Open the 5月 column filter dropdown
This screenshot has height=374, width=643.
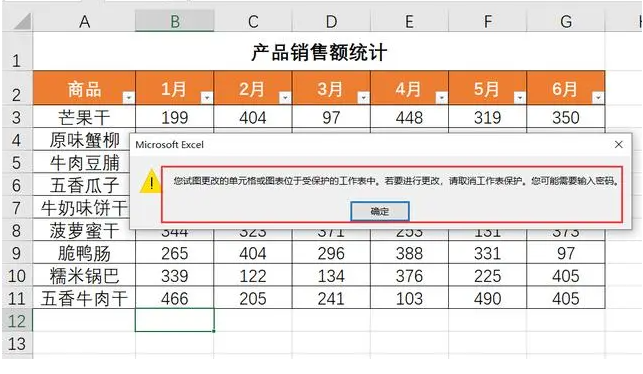520,98
